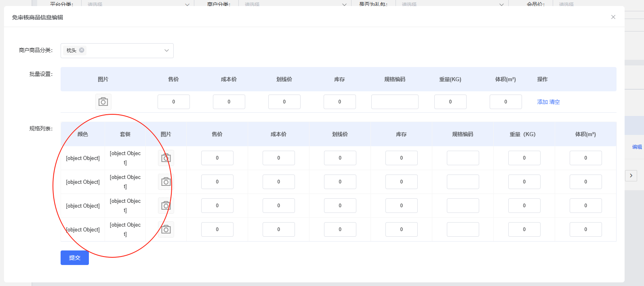Click first row 库存 input in spec list
Screen dimensions: 644x286
tap(402, 158)
